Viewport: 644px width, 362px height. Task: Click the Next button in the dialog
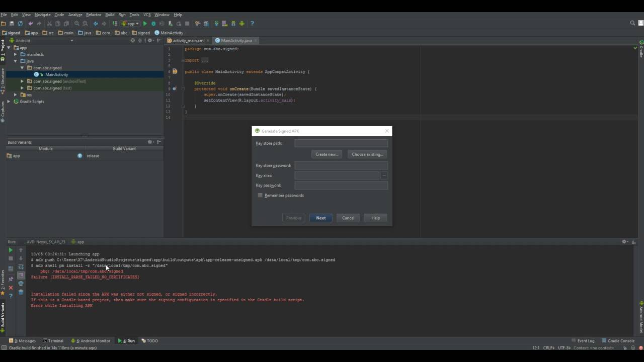(x=321, y=218)
